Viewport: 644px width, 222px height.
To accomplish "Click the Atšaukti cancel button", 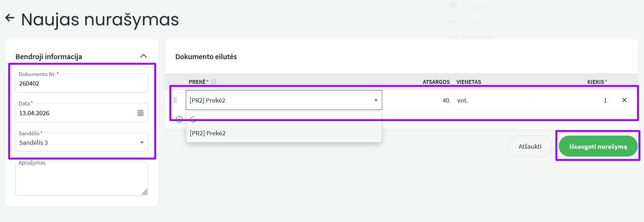I will 530,146.
